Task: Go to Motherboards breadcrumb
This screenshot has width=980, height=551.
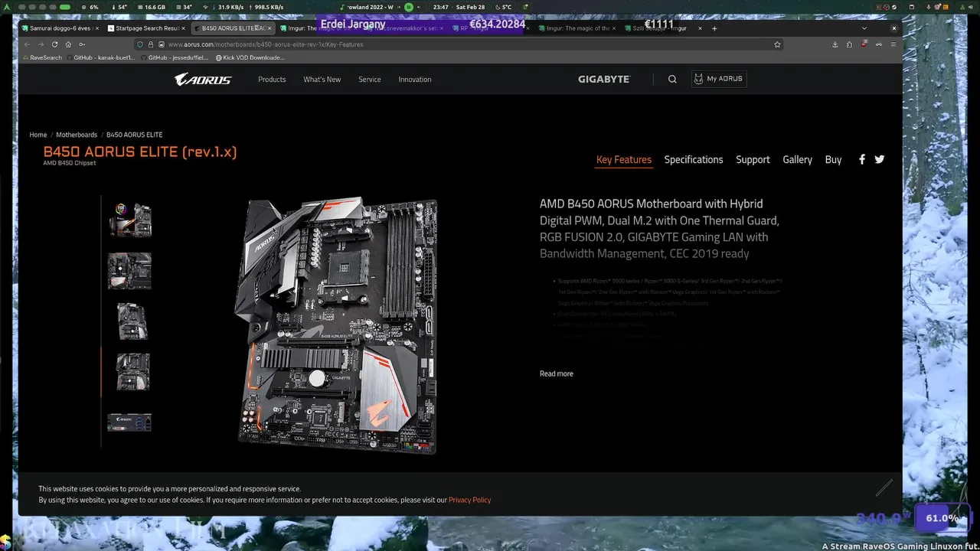Action: tap(77, 135)
